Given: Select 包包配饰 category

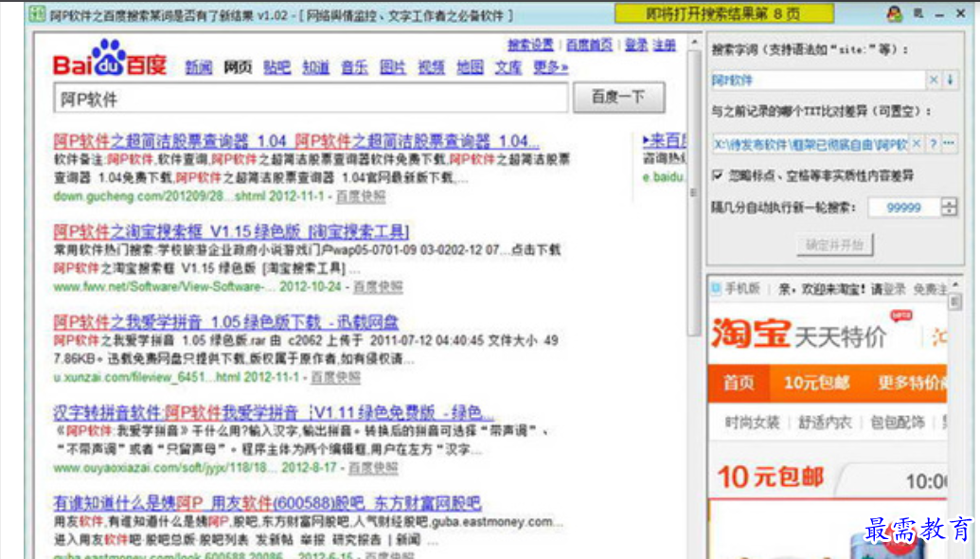Looking at the screenshot, I should (x=898, y=423).
